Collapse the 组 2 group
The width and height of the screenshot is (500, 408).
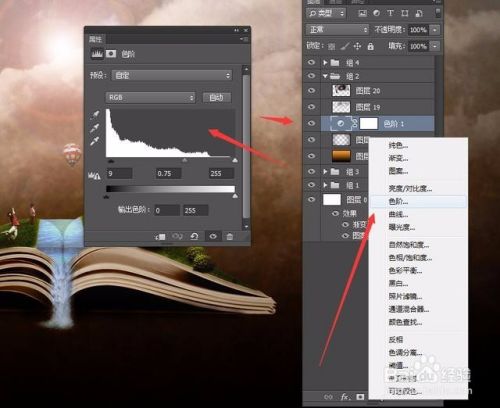(x=325, y=76)
